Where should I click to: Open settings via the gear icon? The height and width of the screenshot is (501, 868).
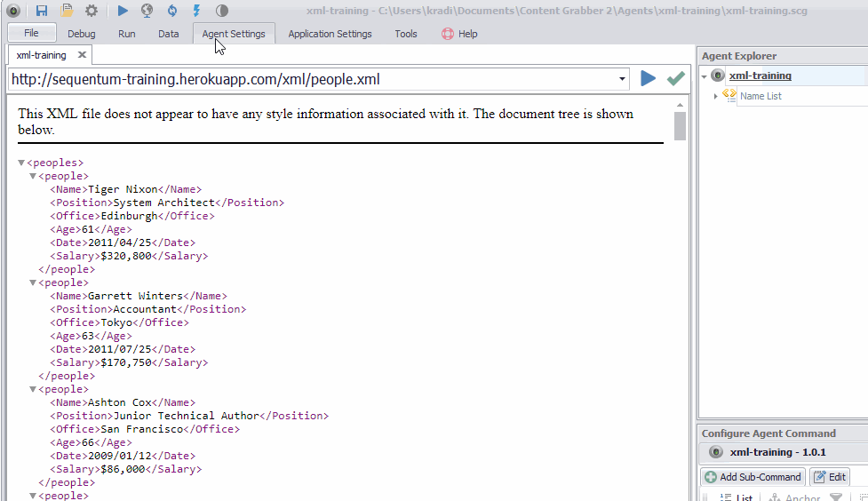point(92,11)
